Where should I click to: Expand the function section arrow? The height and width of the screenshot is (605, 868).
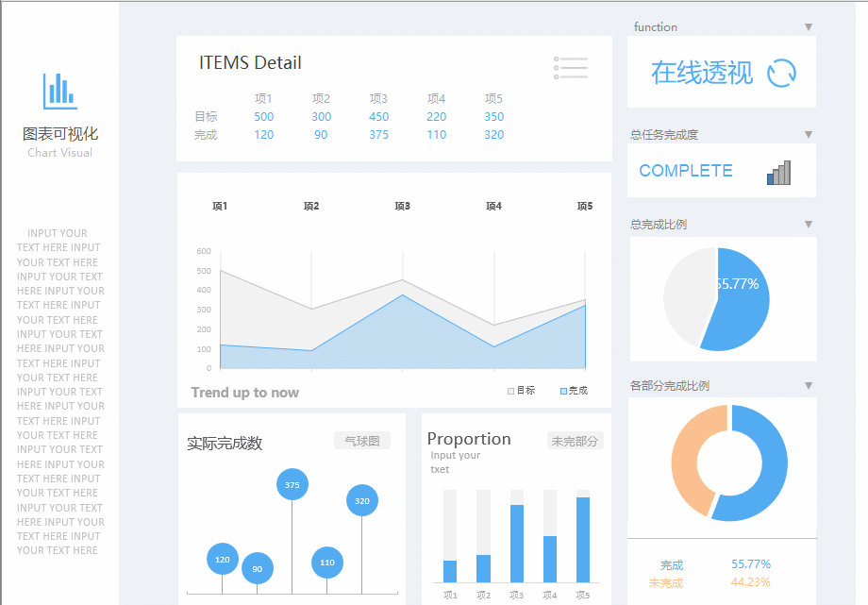pyautogui.click(x=809, y=27)
